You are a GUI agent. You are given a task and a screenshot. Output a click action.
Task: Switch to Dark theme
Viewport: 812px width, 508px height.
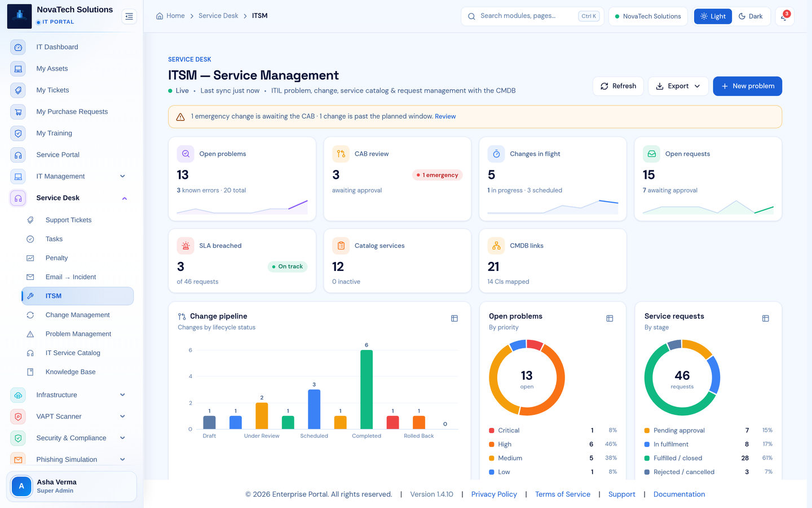(751, 16)
